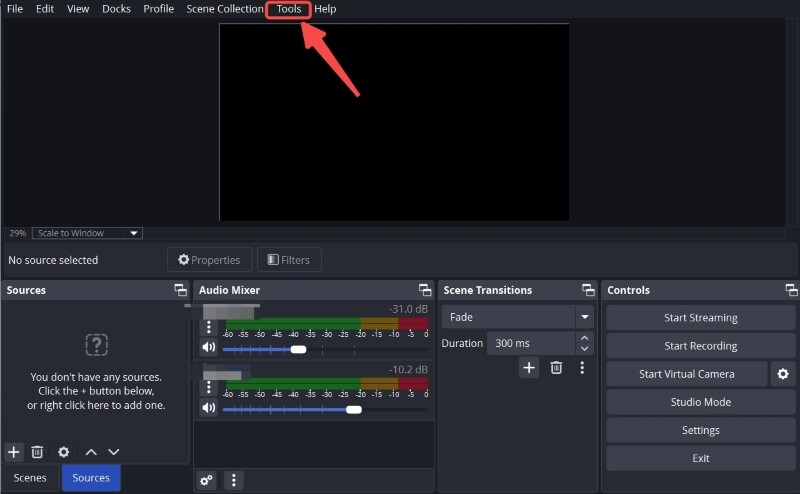
Task: Switch to the Scenes tab
Action: (30, 478)
